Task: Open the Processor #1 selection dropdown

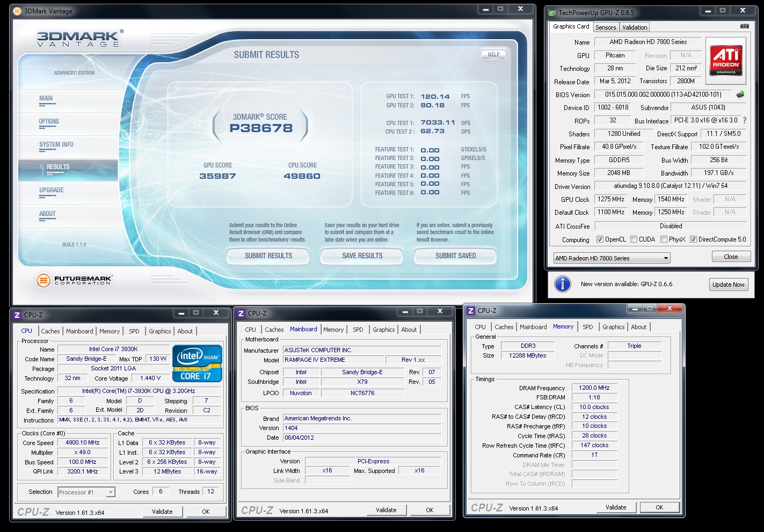Action: click(x=86, y=492)
